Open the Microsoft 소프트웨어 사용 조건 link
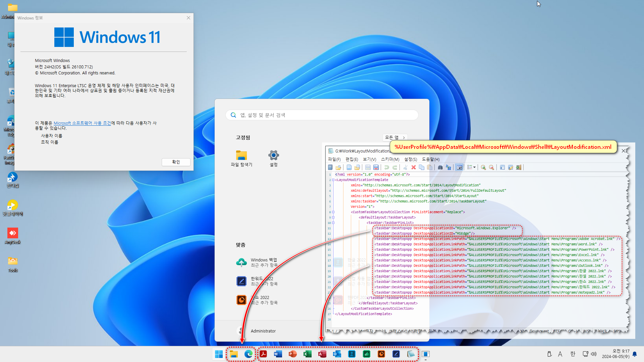The height and width of the screenshot is (362, 644). click(82, 123)
